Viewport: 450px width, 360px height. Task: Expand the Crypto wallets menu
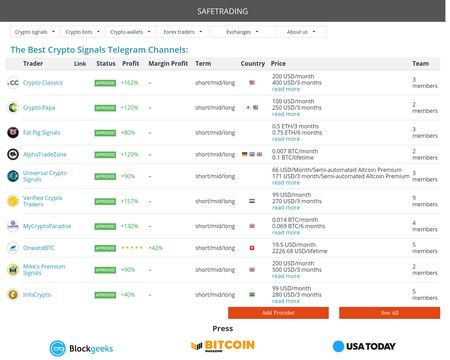[130, 32]
